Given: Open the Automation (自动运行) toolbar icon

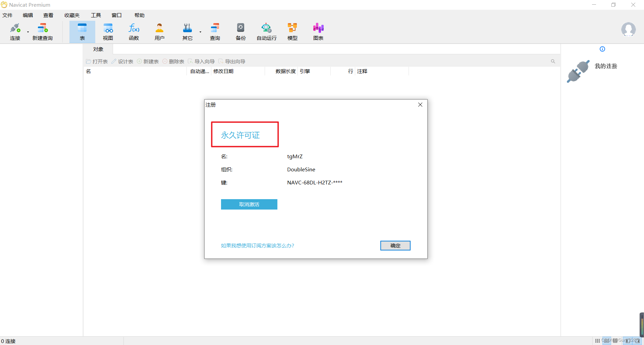Looking at the screenshot, I should (x=267, y=32).
